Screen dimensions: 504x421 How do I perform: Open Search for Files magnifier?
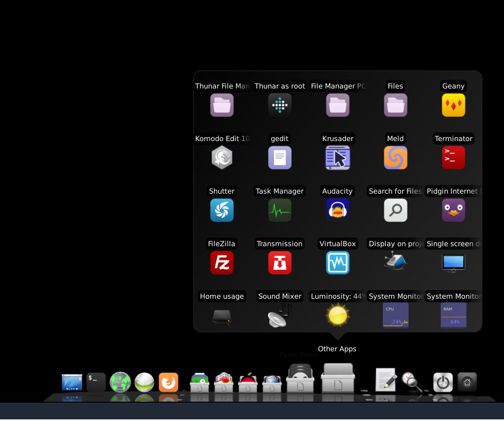click(395, 210)
